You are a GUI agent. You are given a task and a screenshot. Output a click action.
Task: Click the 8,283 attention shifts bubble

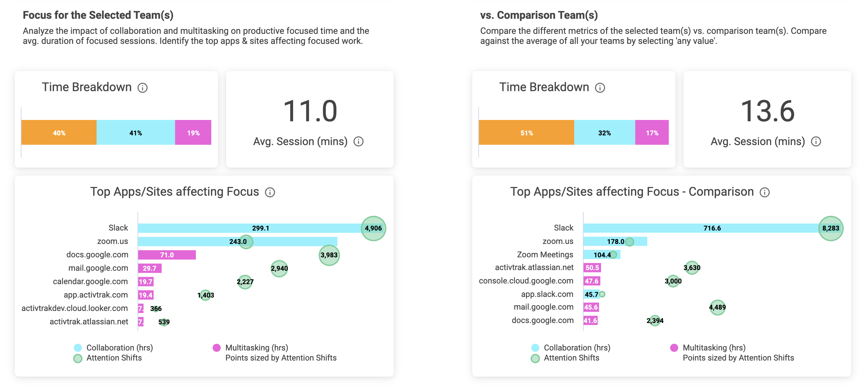tap(830, 228)
